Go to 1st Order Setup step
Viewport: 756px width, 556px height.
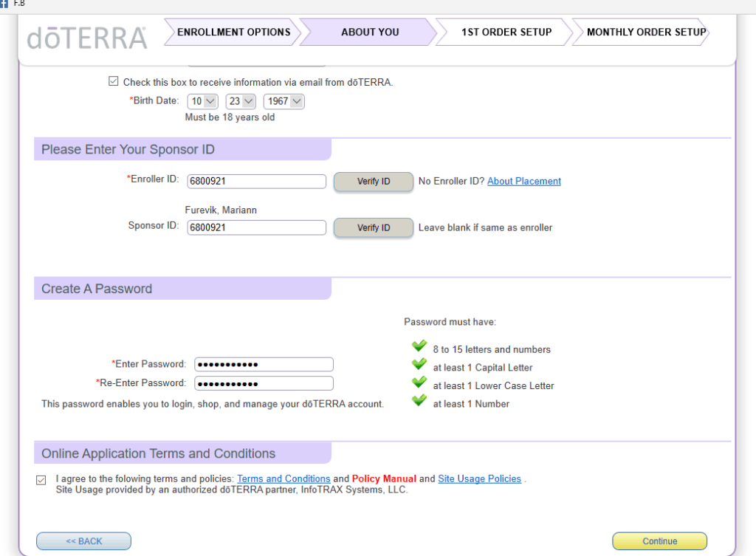tap(506, 32)
